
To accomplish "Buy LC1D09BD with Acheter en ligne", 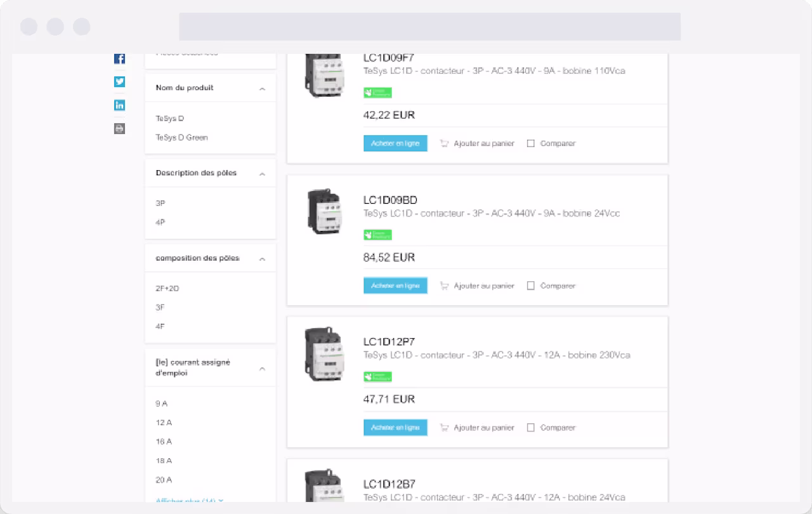I will click(x=395, y=286).
